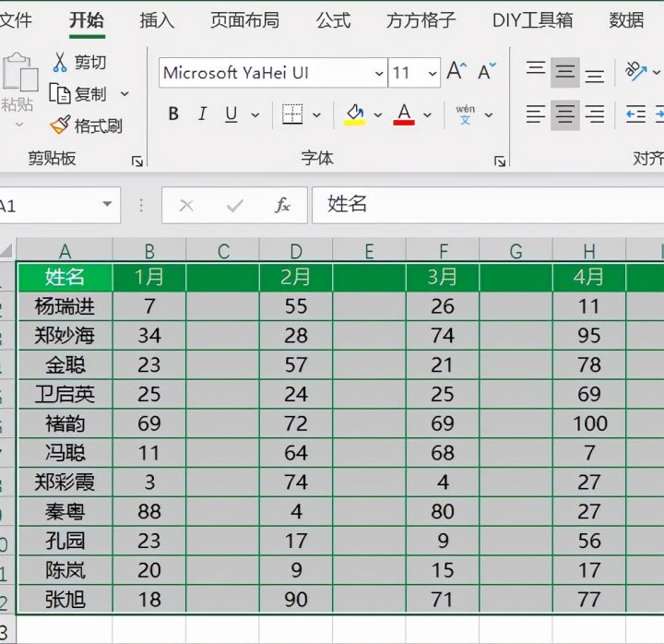Align text right
664x644 pixels.
click(x=594, y=114)
